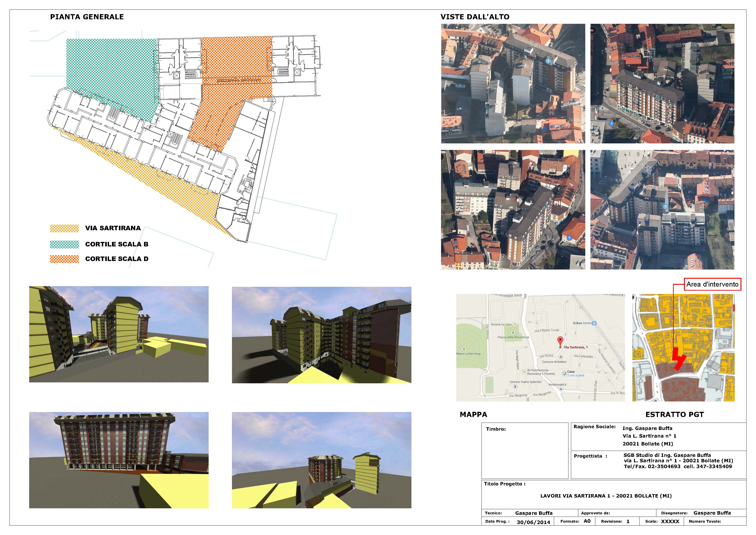Click the Osteria Le Torri restaurant icon
The width and height of the screenshot is (756, 535).
514,325
